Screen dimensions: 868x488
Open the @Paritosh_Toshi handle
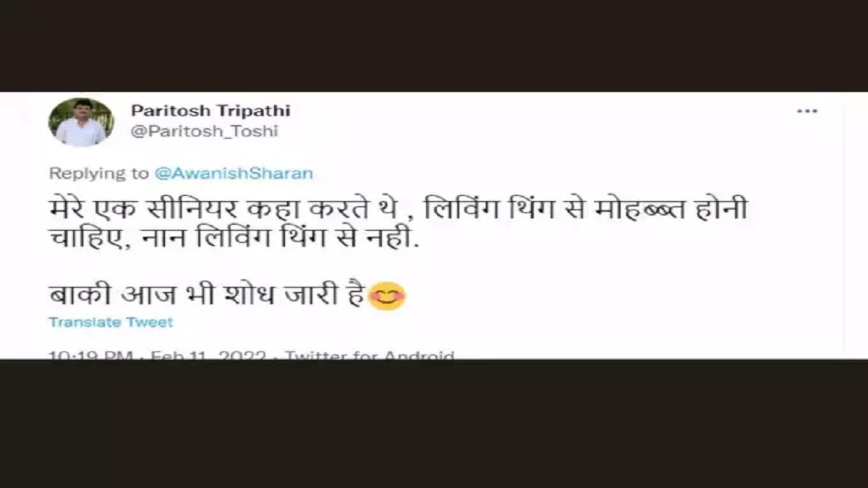(204, 132)
